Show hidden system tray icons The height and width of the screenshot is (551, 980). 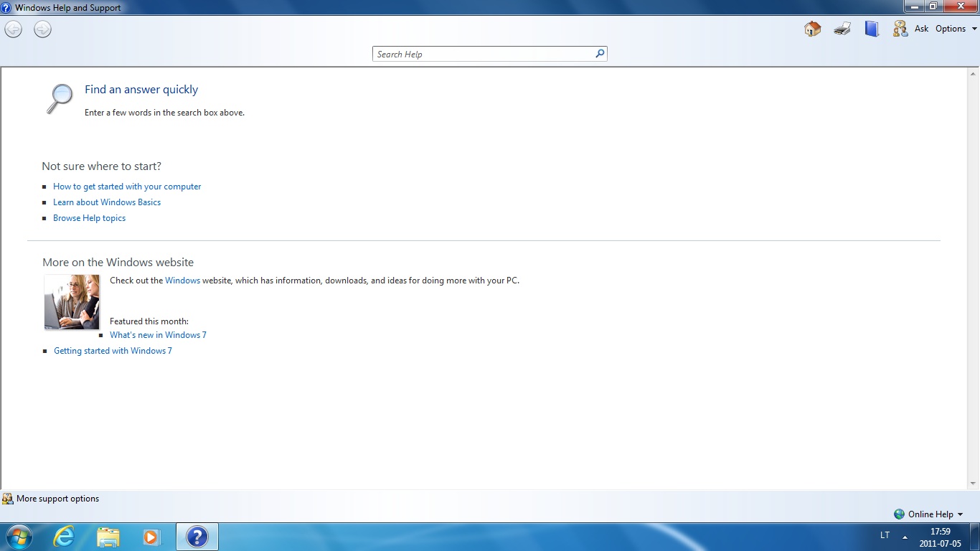[905, 537]
